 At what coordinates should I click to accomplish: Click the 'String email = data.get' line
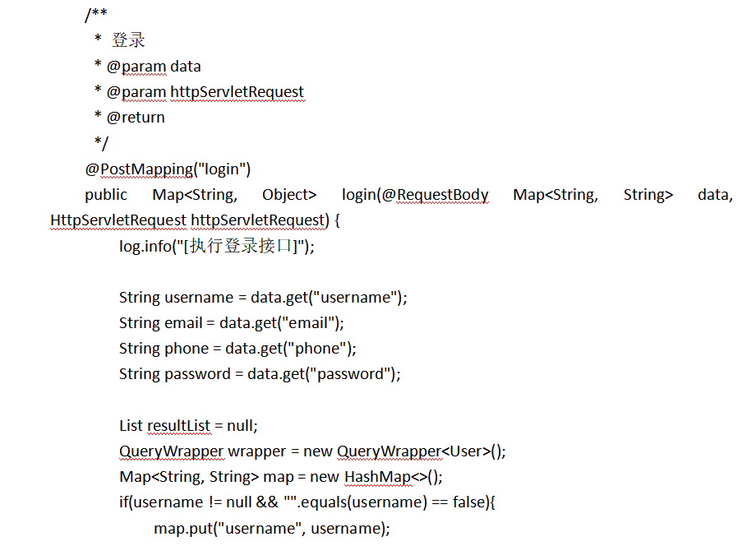pyautogui.click(x=232, y=323)
